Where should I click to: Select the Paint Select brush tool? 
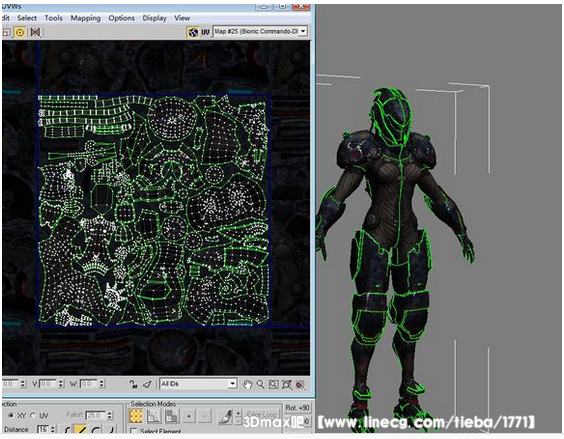226,416
